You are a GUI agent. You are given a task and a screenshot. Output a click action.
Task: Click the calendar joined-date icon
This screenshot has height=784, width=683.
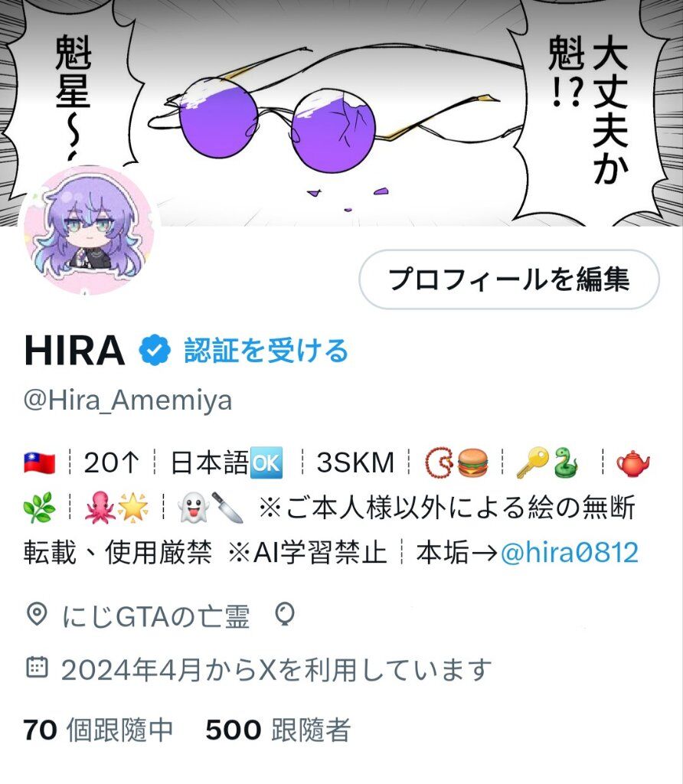(x=37, y=668)
